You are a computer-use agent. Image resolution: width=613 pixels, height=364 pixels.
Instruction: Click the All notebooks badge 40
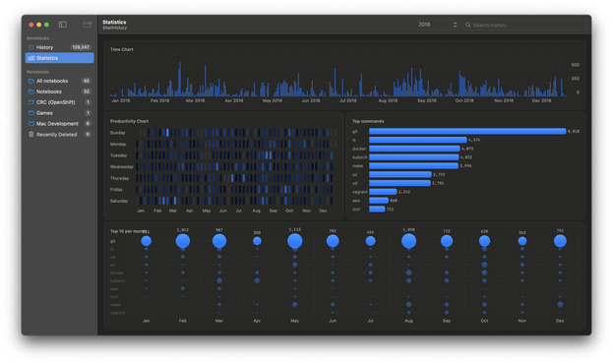point(86,81)
